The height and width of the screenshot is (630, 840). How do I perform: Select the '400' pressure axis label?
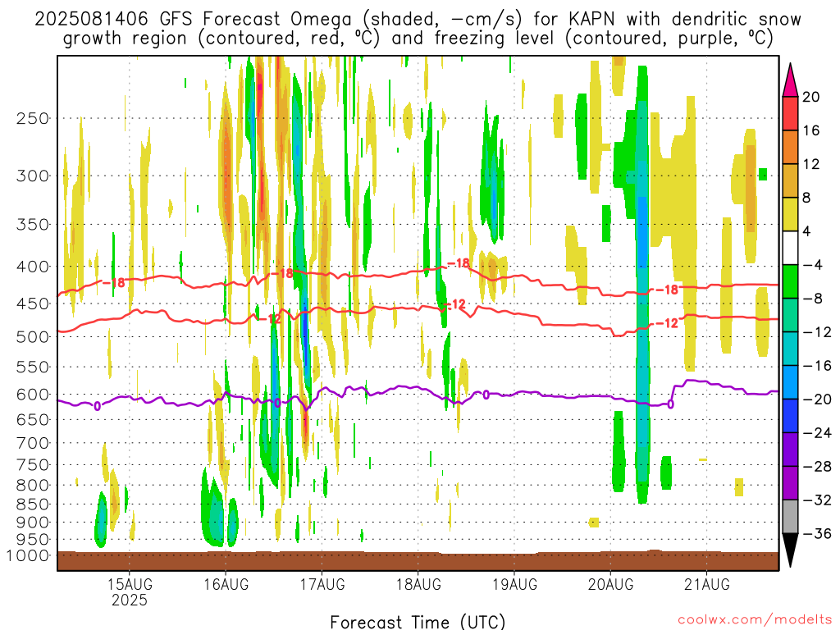pos(32,267)
